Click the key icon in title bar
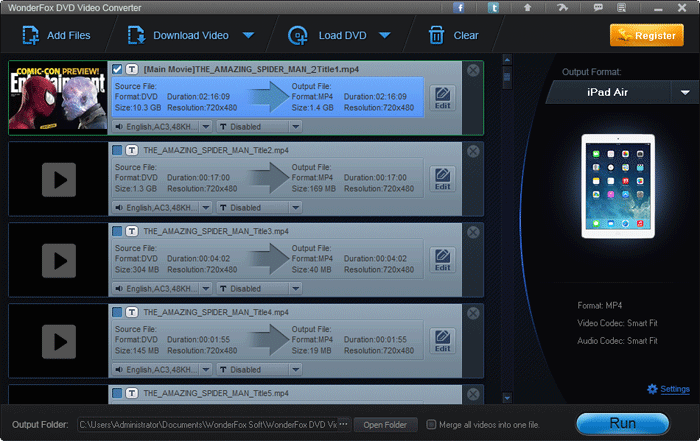The height and width of the screenshot is (441, 700). pyautogui.click(x=562, y=8)
